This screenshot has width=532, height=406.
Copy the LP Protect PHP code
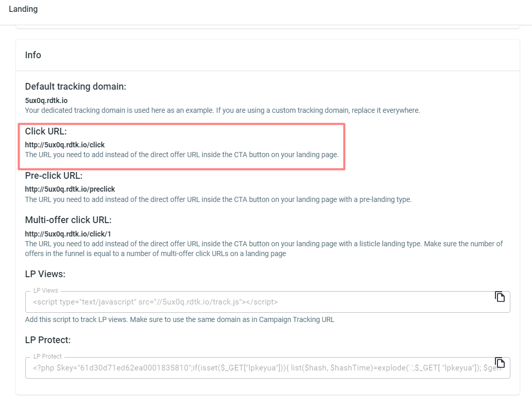tap(500, 363)
